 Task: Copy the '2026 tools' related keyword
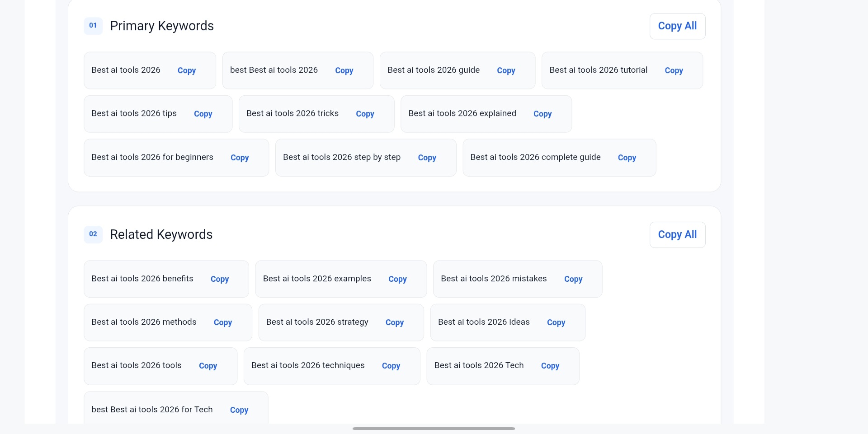click(208, 366)
